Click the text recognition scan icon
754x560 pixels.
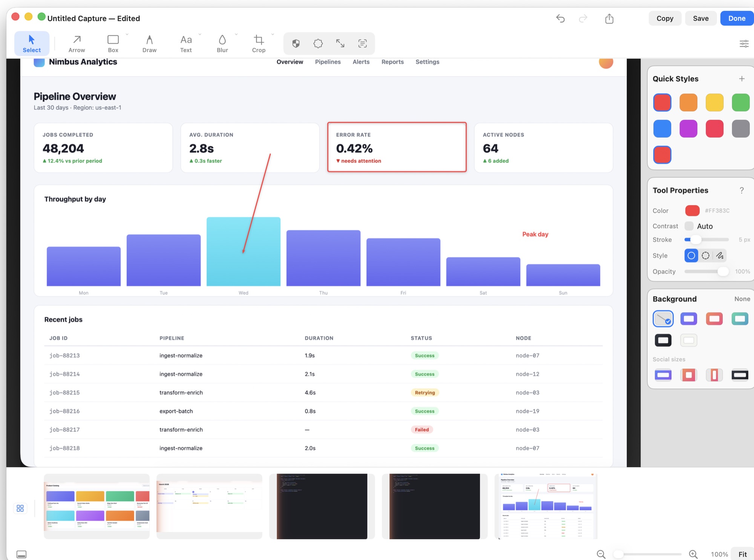pyautogui.click(x=363, y=44)
